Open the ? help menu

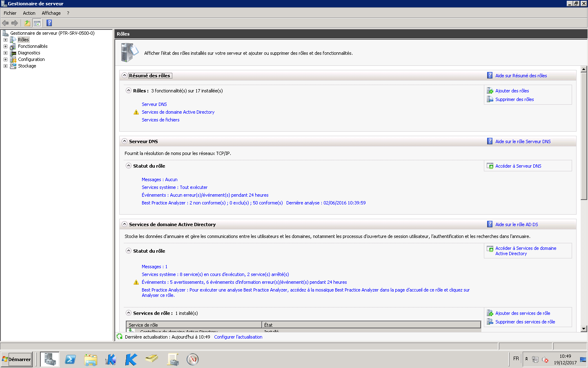(68, 13)
